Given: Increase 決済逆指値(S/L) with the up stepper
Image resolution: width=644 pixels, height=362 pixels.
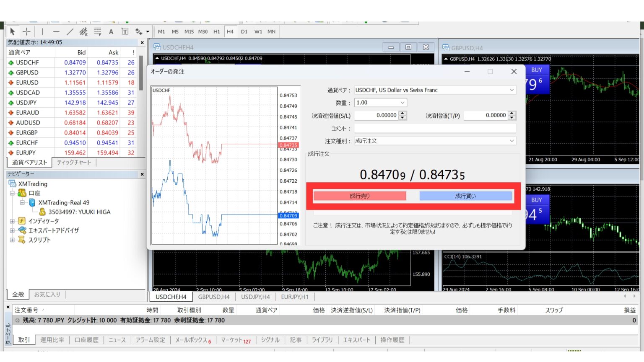Looking at the screenshot, I should tap(402, 114).
